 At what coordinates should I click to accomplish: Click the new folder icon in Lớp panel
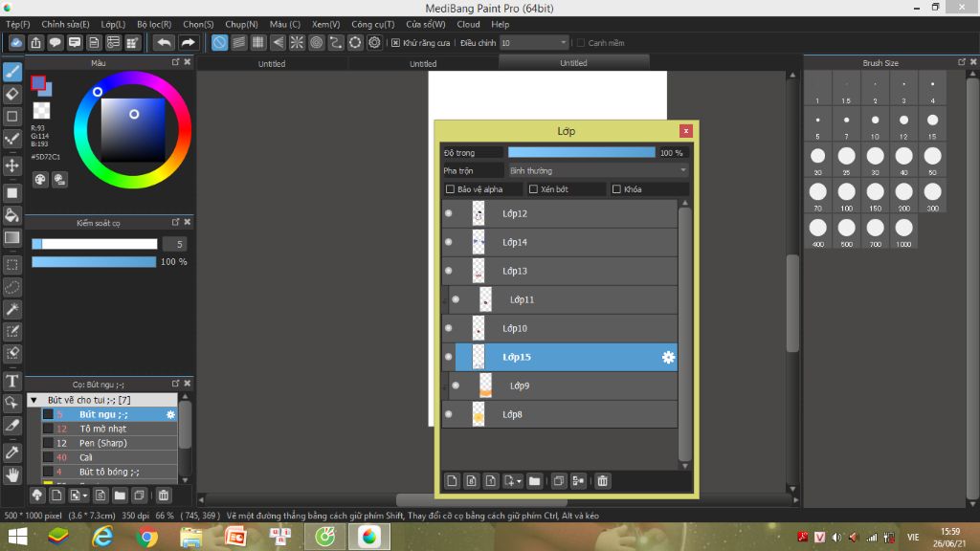click(534, 481)
